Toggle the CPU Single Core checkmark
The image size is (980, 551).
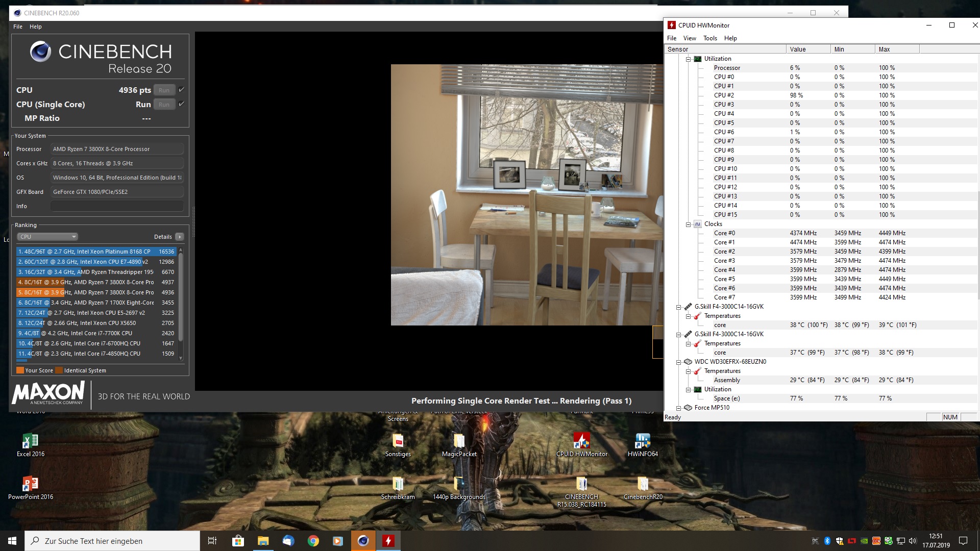[181, 104]
